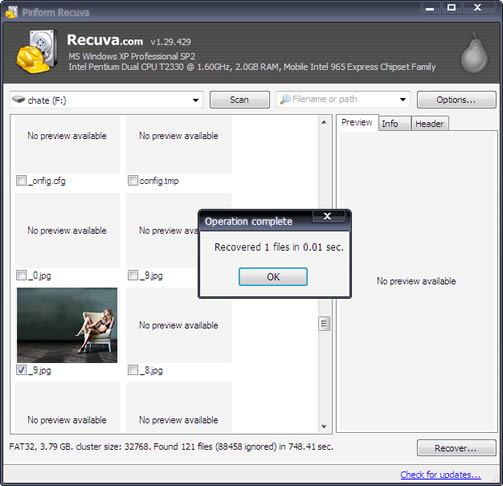Expand the Filename or path dropdown arrow

click(403, 99)
